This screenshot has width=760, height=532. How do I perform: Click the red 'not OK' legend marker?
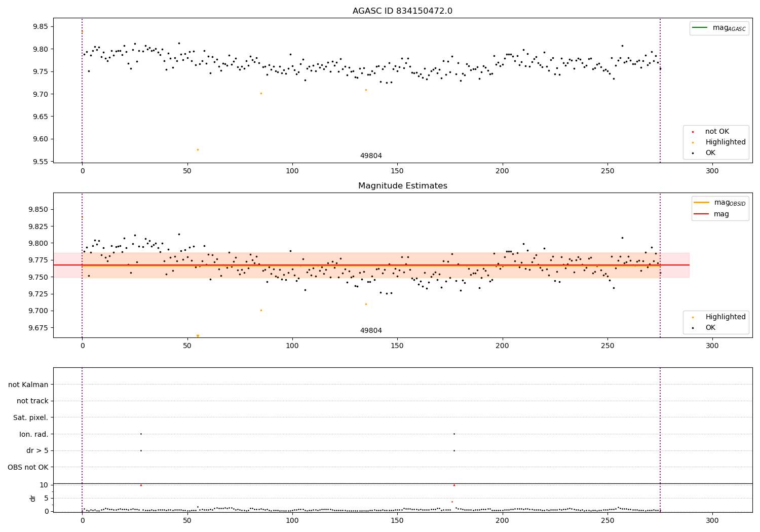click(x=693, y=132)
